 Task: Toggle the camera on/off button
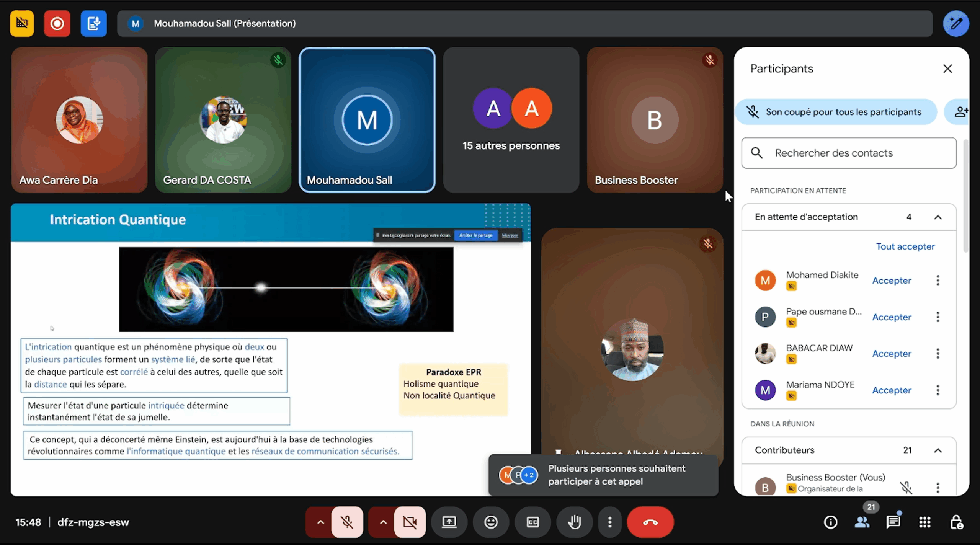410,522
